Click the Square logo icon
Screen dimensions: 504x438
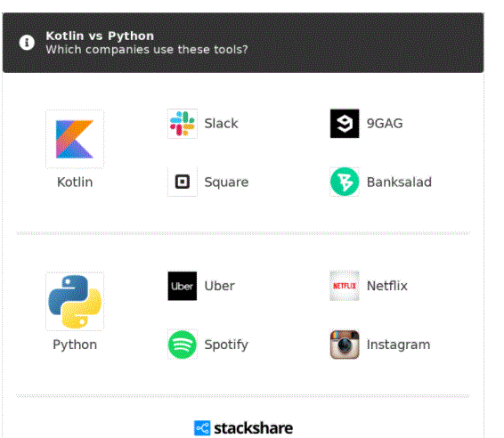pyautogui.click(x=183, y=182)
